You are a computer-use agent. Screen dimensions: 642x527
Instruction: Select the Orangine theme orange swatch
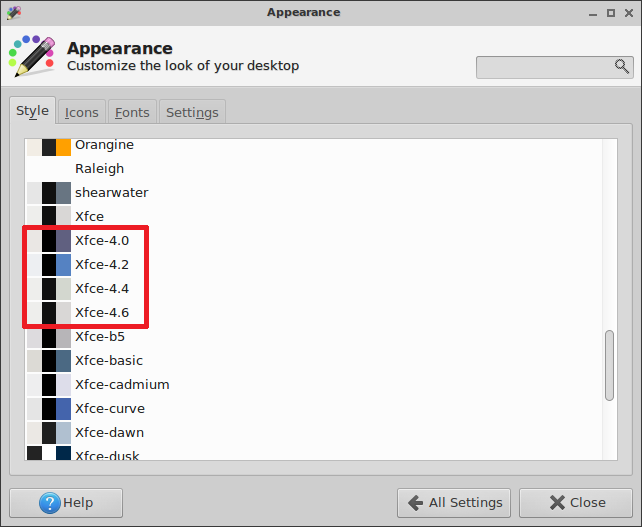click(63, 147)
